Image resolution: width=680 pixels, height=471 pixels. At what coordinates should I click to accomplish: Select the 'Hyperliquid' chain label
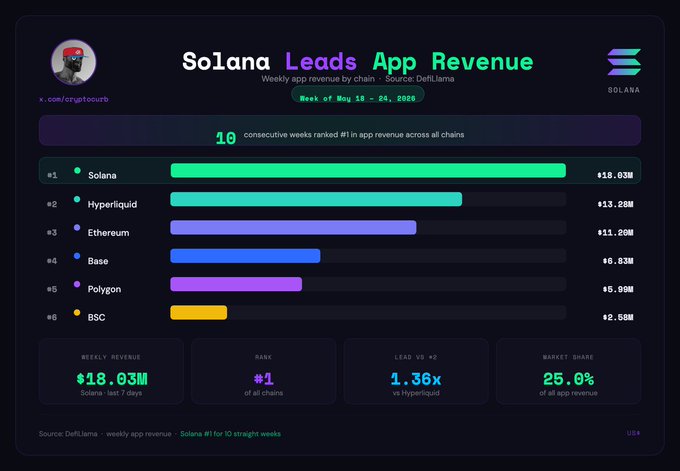[x=112, y=204]
